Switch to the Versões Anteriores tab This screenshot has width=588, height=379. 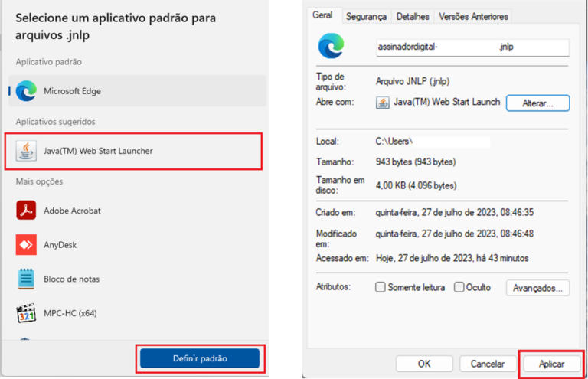tap(472, 16)
